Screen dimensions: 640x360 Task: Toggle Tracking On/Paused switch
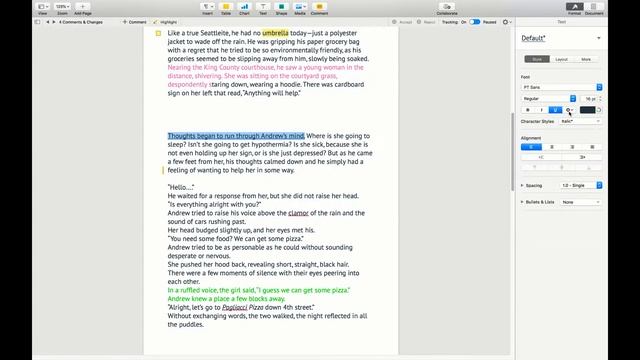pos(474,22)
